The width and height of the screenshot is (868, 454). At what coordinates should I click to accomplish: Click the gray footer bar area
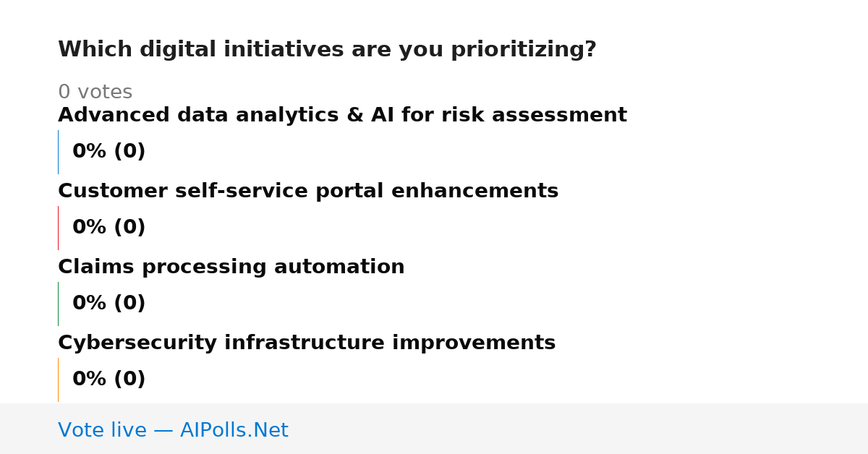[434, 429]
